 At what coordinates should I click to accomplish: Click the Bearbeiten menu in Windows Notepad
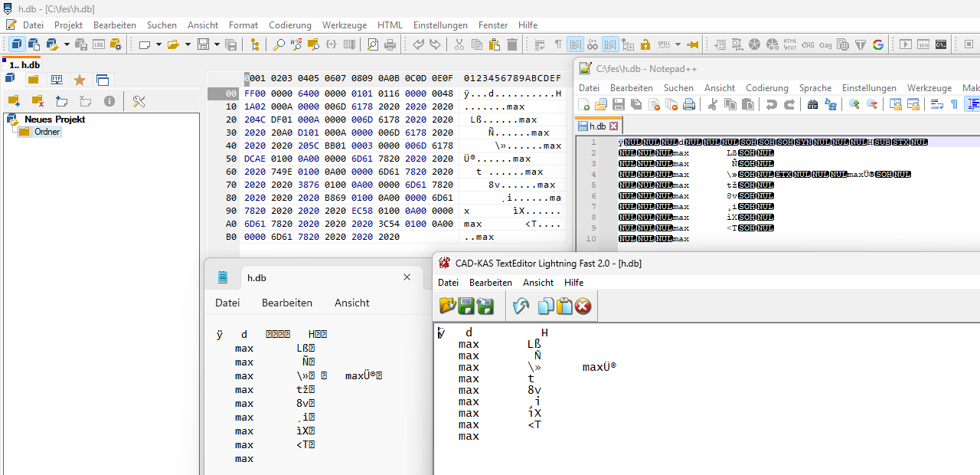287,303
